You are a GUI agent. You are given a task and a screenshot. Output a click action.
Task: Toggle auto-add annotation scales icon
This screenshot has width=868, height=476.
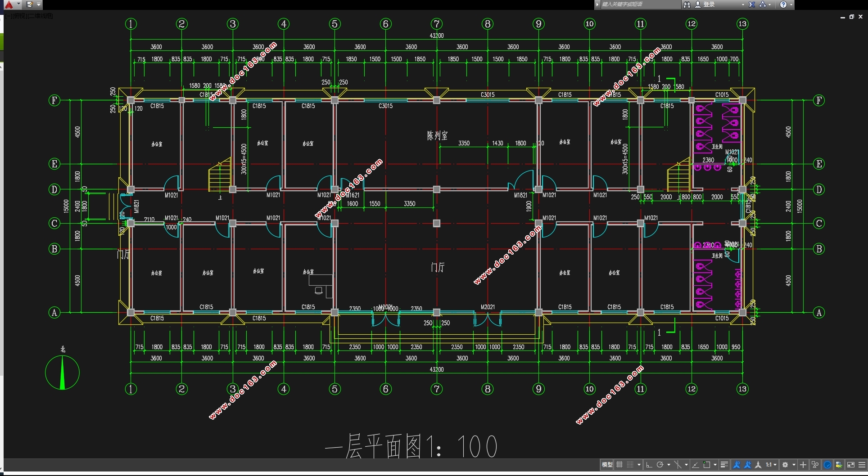(x=748, y=465)
